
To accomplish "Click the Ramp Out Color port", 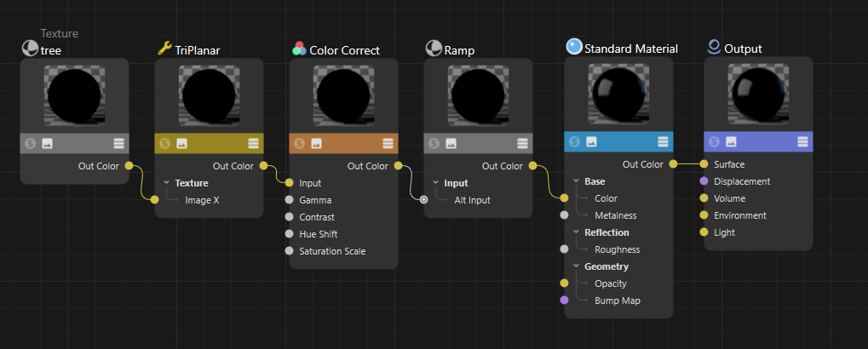I will [532, 165].
